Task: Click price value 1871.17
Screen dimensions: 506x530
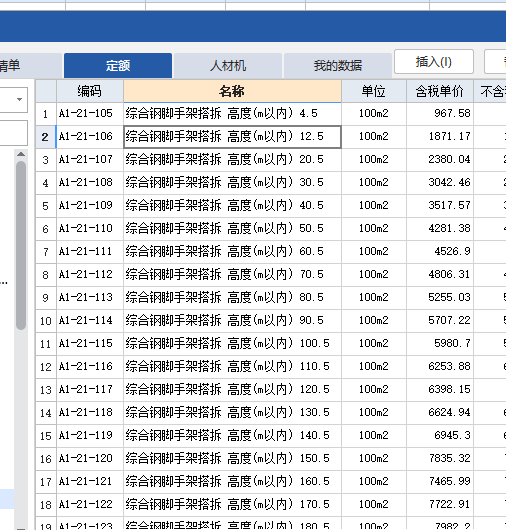Action: click(450, 136)
